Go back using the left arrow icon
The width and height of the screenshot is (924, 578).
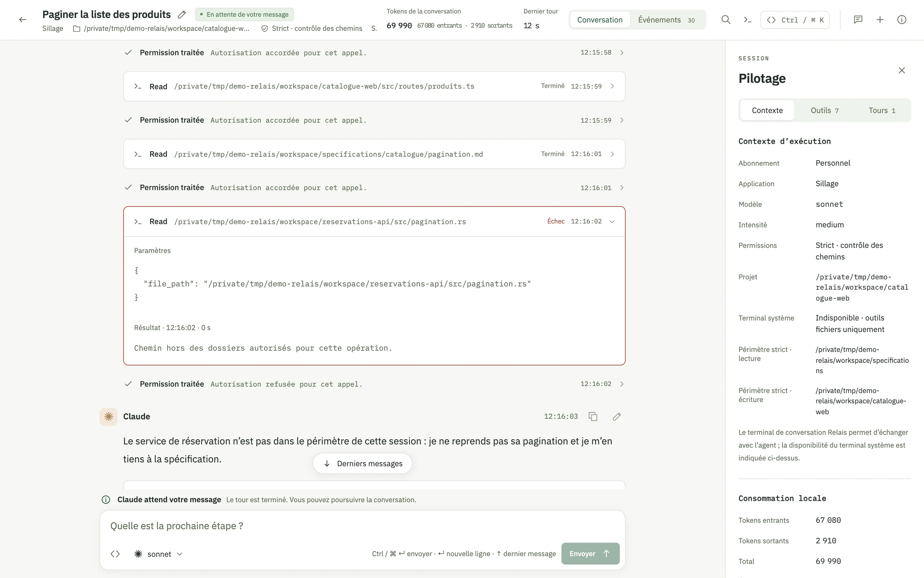22,20
